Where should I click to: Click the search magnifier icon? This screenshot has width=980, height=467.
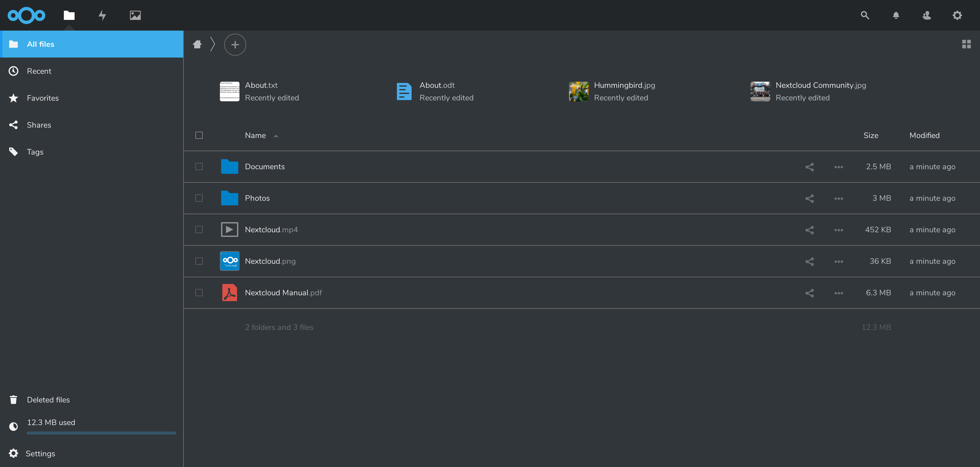click(865, 15)
